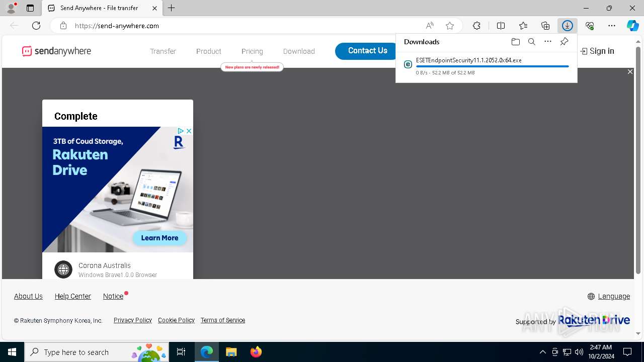This screenshot has width=644, height=362.
Task: Open the notification center
Action: click(627, 352)
